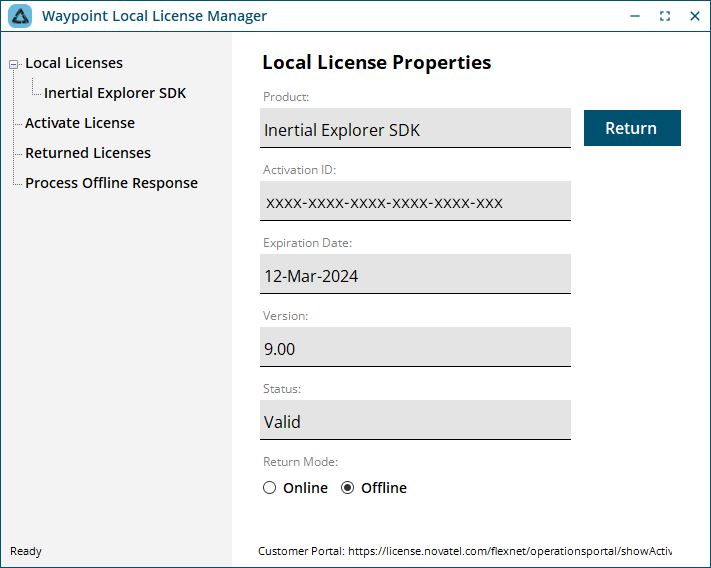Screen dimensions: 711x568
Task: Click the Ready status text
Action: click(26, 551)
